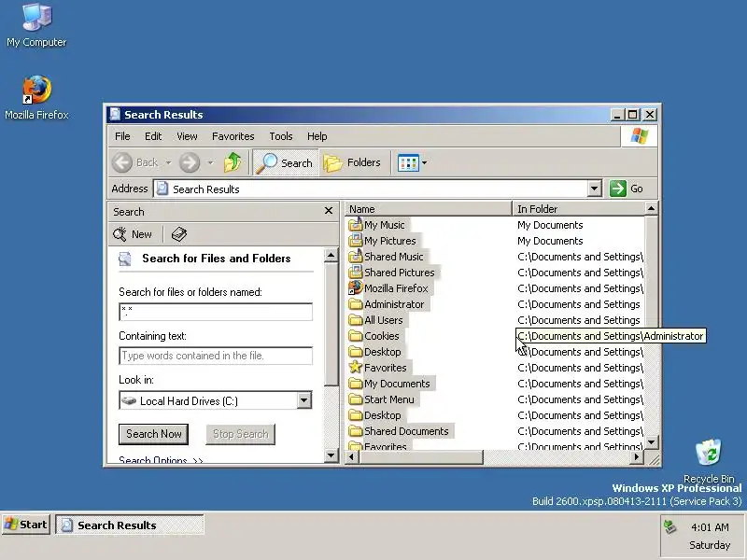The image size is (747, 560).
Task: Click the Forward arrow button
Action: pos(190,162)
